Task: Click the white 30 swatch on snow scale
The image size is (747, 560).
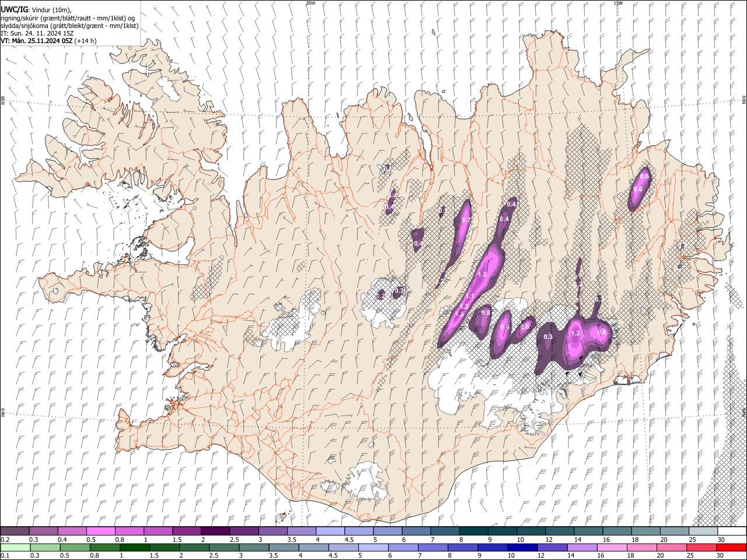Action: point(732,531)
